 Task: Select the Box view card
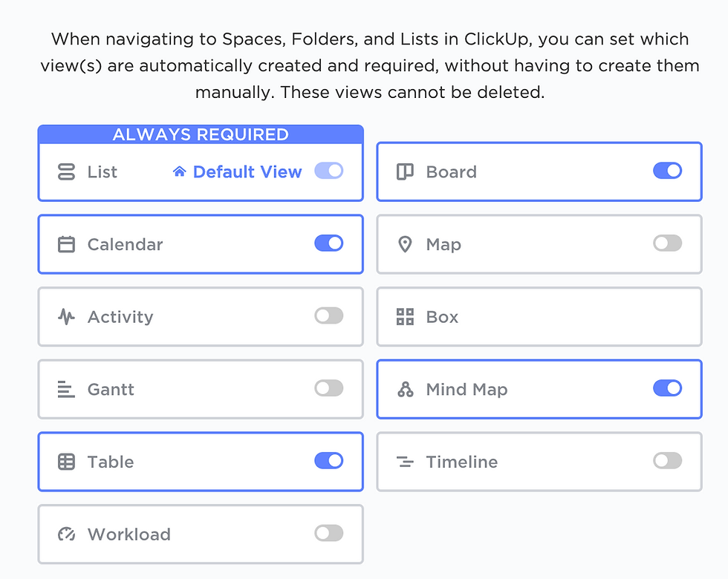point(539,317)
